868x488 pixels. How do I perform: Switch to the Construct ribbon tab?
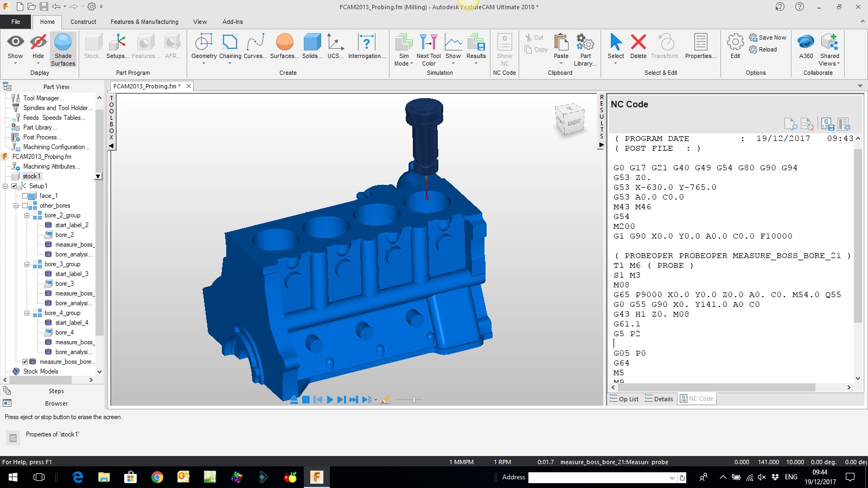[x=83, y=22]
